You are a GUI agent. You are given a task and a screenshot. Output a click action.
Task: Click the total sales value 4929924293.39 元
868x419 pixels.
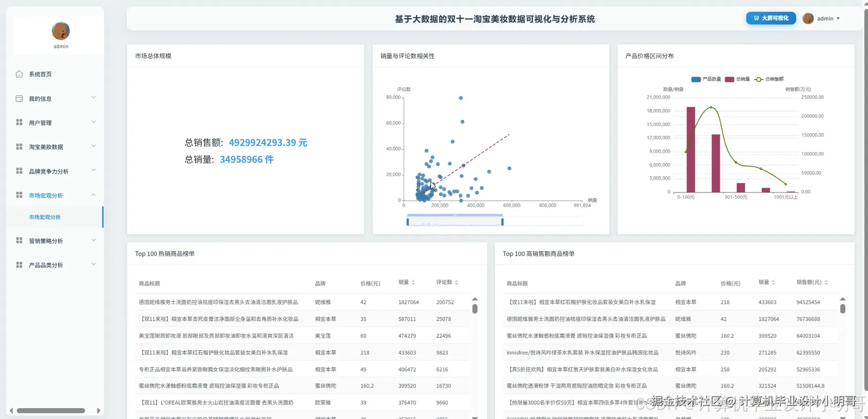pos(268,143)
